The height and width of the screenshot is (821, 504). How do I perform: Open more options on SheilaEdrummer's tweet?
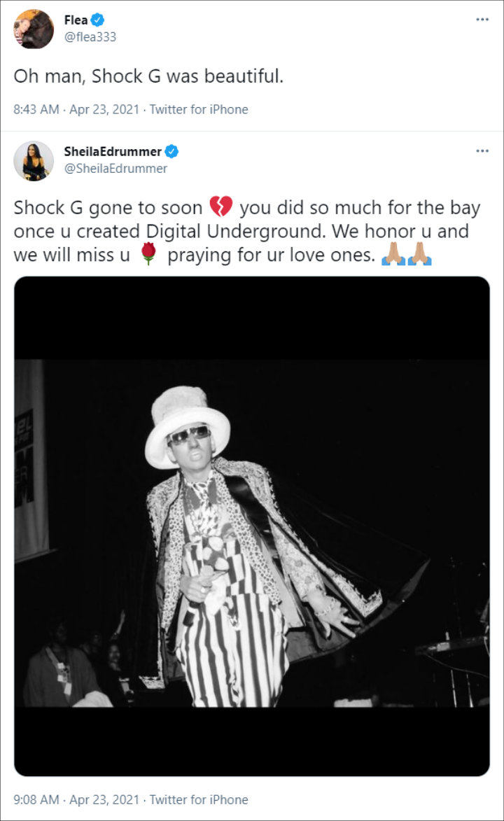point(482,150)
